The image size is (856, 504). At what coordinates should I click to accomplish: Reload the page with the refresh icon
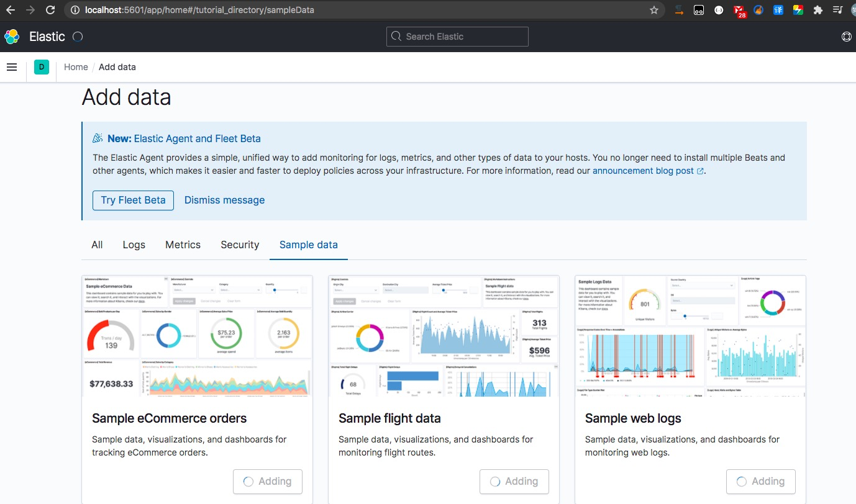pos(50,10)
